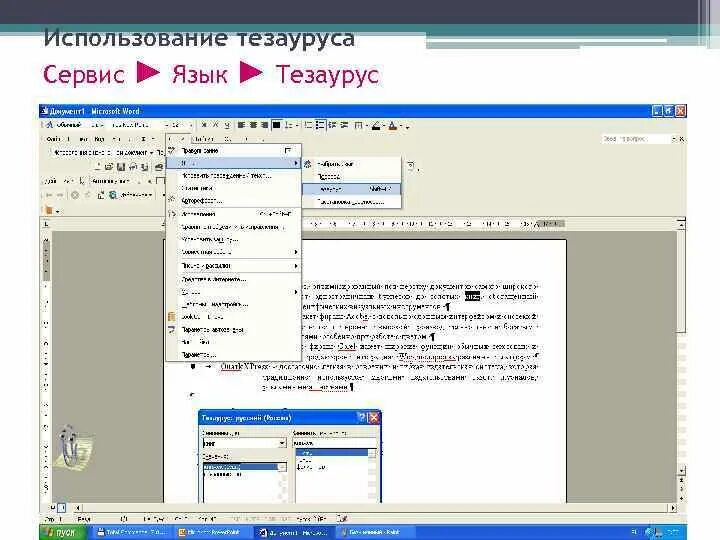
Task: Click the Start Page icon on Web toolbar
Action: (x=101, y=195)
